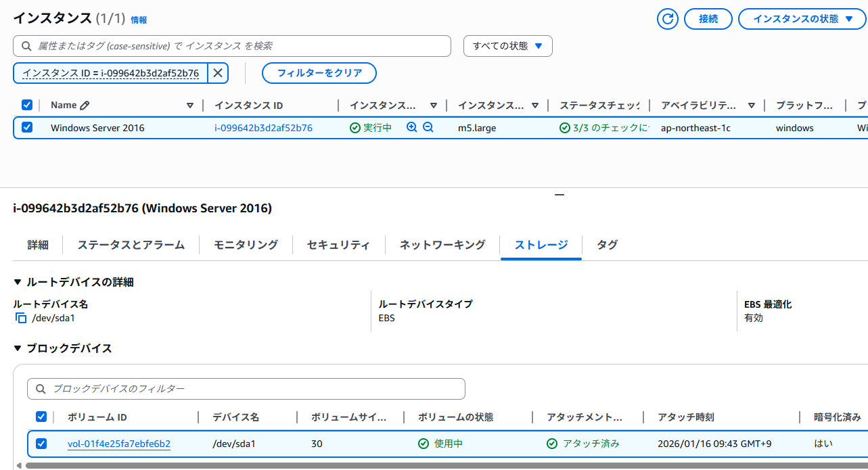Click the zoom-out magnifier next to 実行中
The image size is (868, 470).
pyautogui.click(x=428, y=127)
